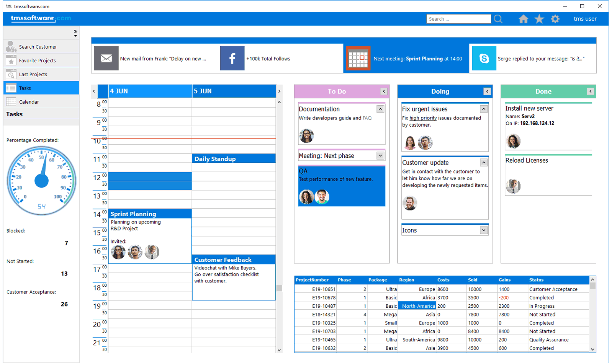Click in the Search input field
The height and width of the screenshot is (364, 612).
point(458,19)
